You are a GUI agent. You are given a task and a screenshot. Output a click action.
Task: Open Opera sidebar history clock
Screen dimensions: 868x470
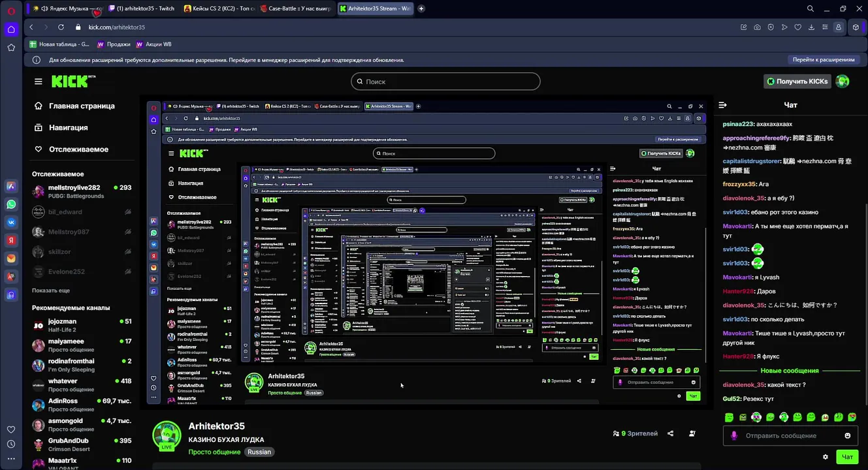[11, 445]
